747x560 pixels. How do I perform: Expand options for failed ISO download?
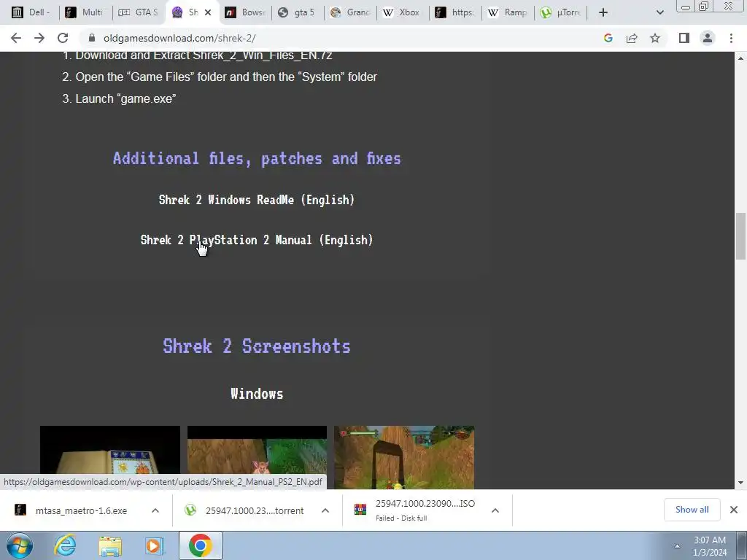(x=495, y=510)
